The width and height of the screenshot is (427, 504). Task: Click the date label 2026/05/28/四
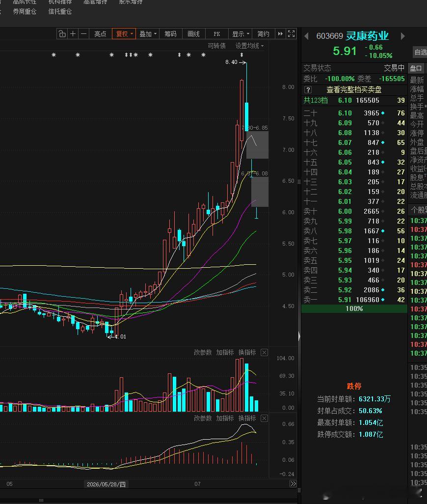[x=107, y=484]
